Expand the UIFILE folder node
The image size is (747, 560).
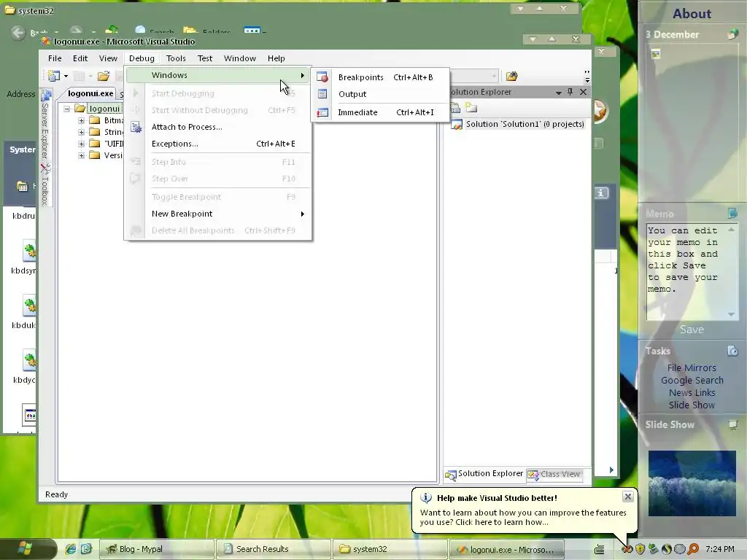coord(82,144)
